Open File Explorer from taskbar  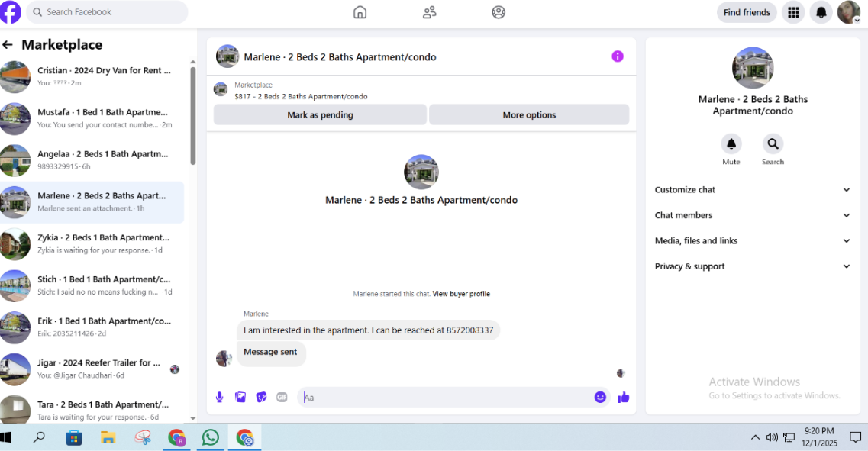108,438
